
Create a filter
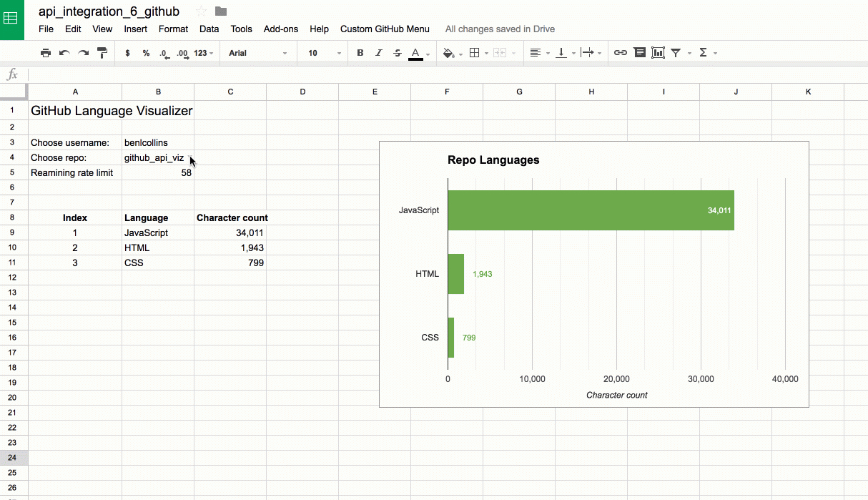[675, 52]
